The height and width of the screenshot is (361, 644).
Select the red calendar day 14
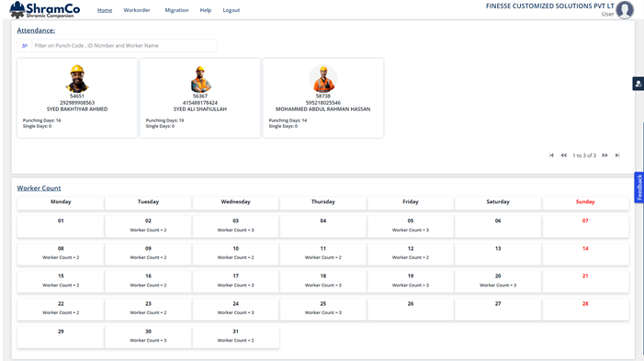point(585,254)
